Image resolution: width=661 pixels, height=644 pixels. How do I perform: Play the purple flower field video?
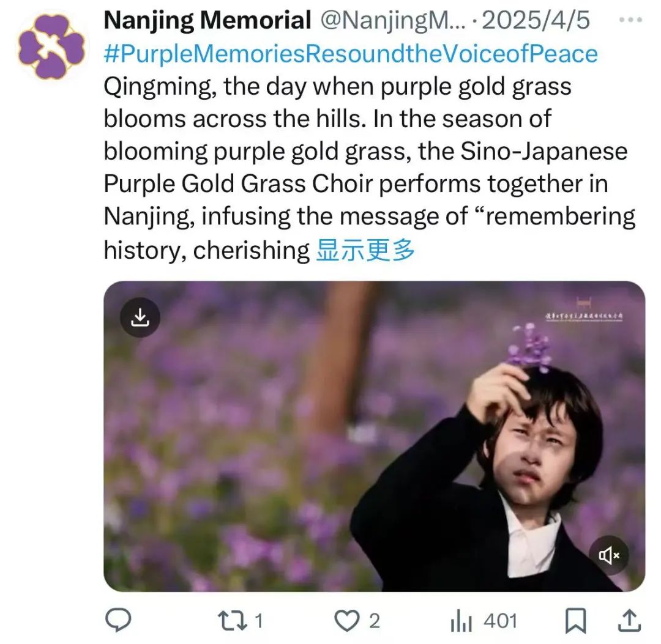pyautogui.click(x=373, y=435)
